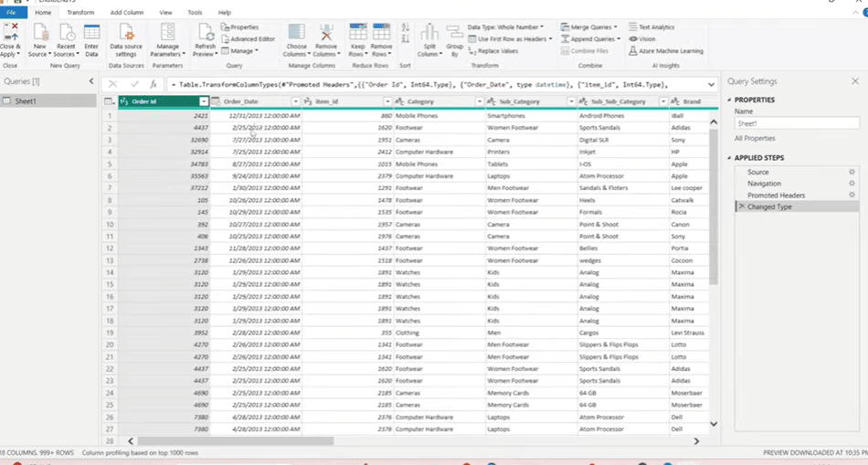
Task: Switch to the Home tab
Action: click(43, 12)
